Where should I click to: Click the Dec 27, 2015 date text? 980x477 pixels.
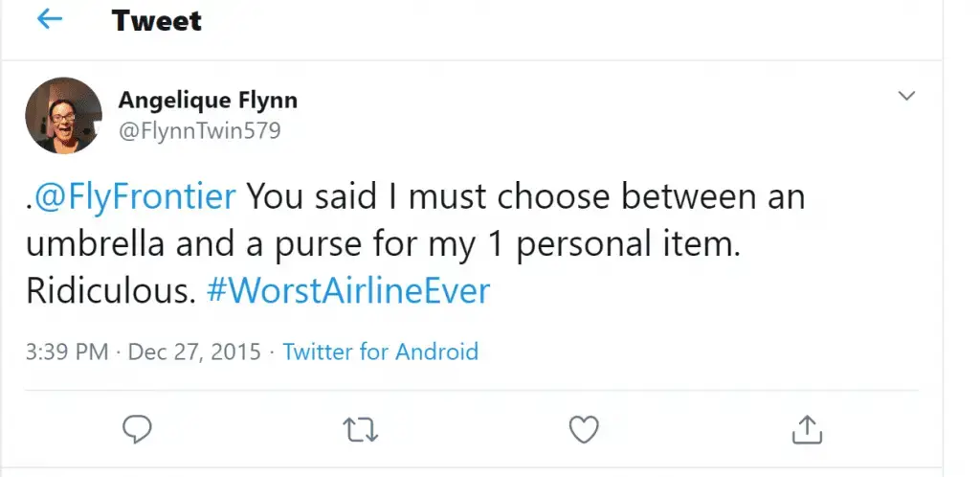tap(194, 352)
